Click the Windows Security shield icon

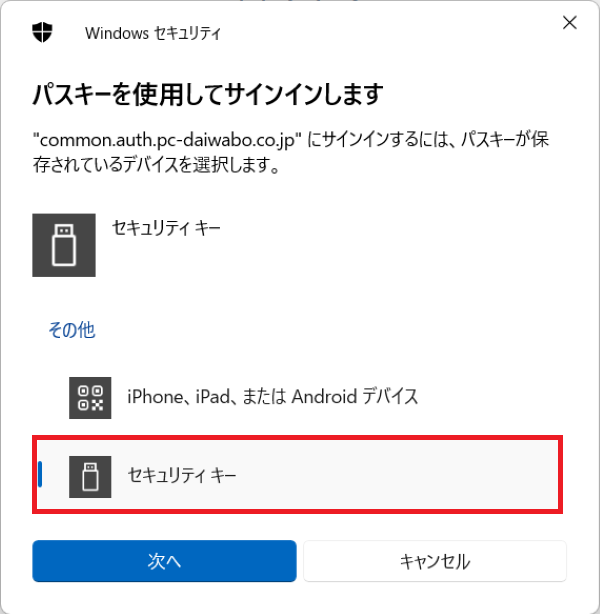[x=42, y=32]
